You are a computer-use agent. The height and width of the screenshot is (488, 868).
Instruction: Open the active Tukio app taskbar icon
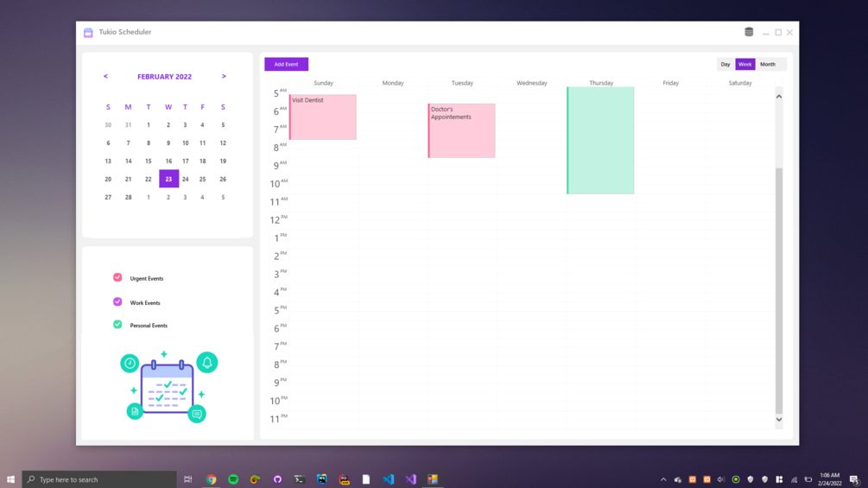tap(433, 479)
